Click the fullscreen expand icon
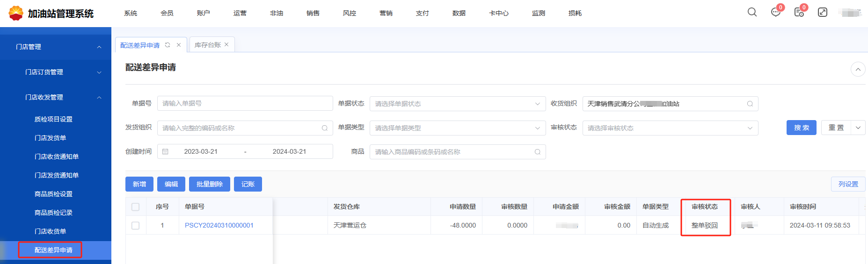868x264 pixels. point(822,12)
